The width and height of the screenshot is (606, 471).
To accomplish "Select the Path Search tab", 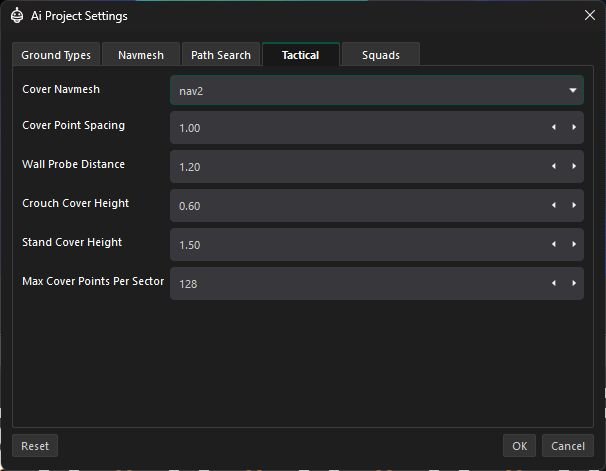I will point(221,55).
